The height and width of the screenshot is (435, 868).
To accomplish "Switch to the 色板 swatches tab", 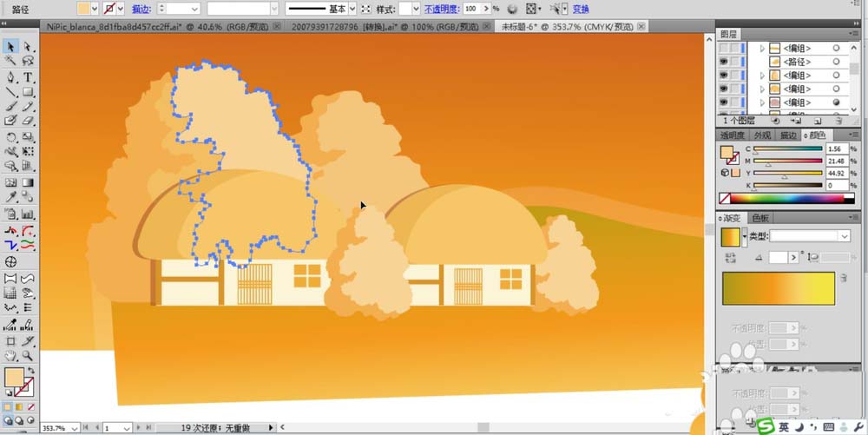I will [760, 218].
